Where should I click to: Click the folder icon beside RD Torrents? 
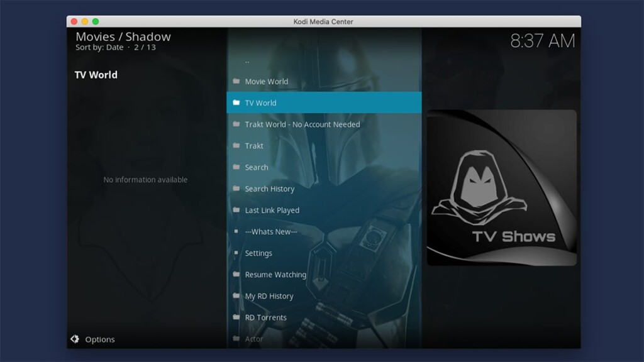click(236, 317)
